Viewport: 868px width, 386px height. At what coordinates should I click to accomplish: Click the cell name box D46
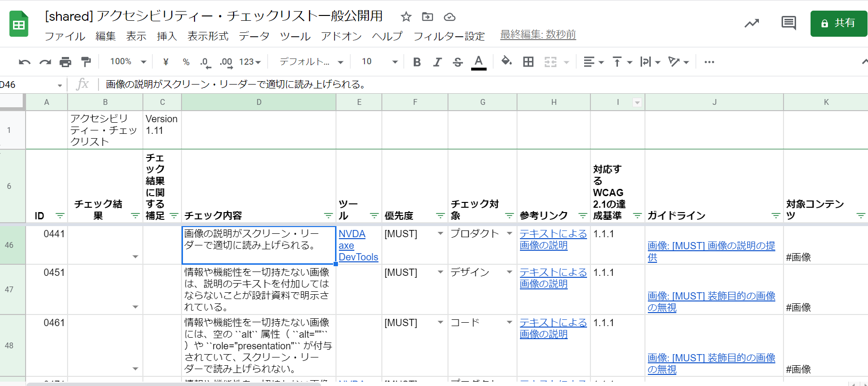pyautogui.click(x=29, y=85)
